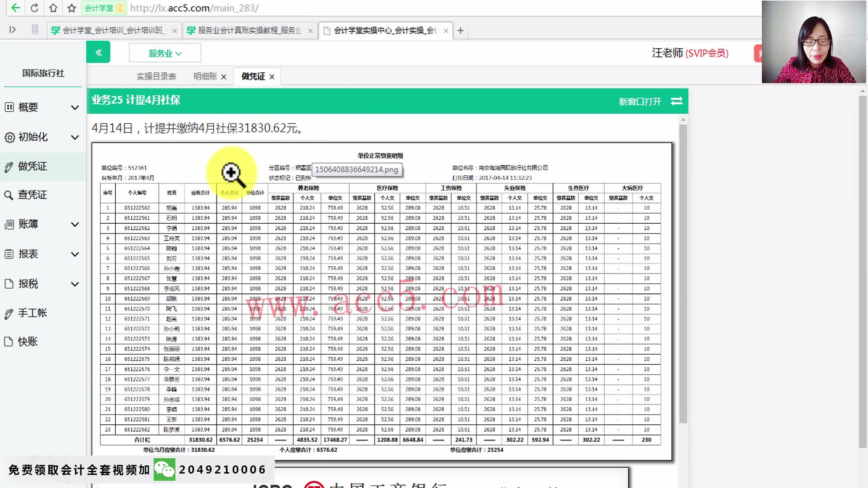Open the 服务业 dropdown
This screenshot has width=868, height=488.
pyautogui.click(x=164, y=52)
